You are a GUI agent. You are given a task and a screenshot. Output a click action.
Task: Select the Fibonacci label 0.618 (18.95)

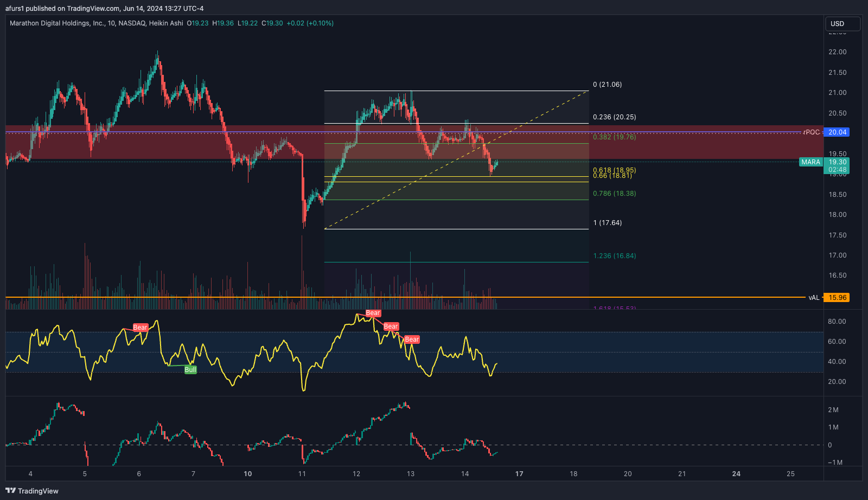click(x=615, y=170)
